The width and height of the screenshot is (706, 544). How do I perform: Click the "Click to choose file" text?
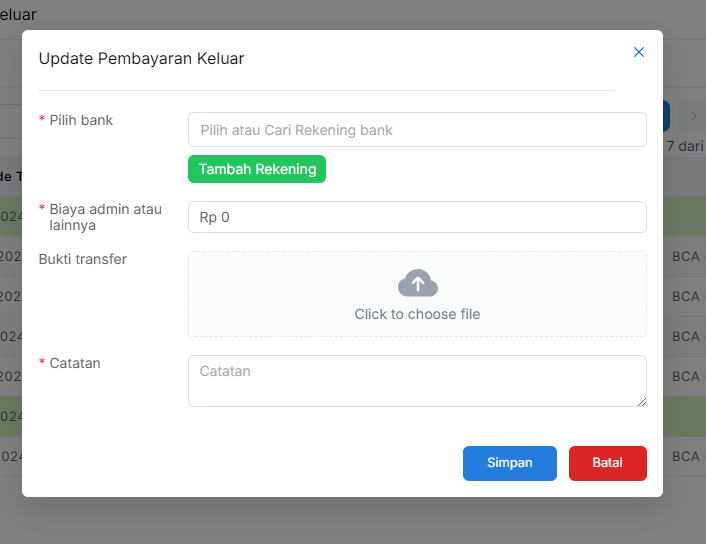pos(417,314)
